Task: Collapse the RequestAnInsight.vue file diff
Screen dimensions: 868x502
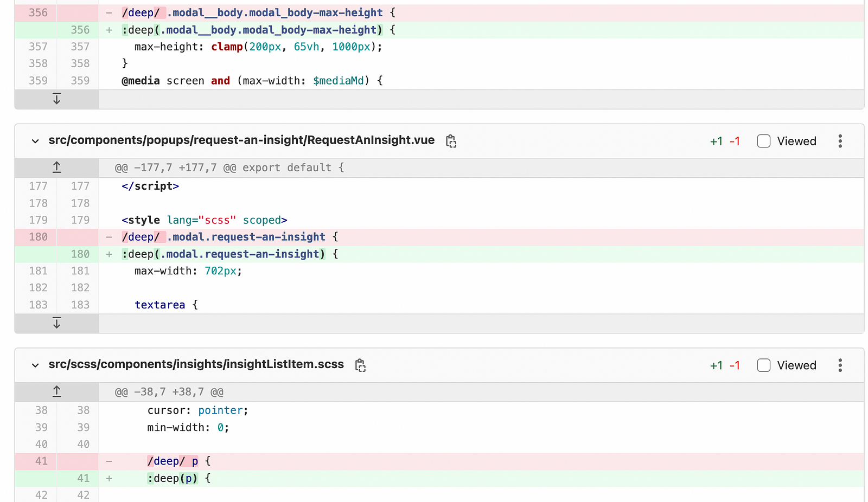Action: [35, 141]
